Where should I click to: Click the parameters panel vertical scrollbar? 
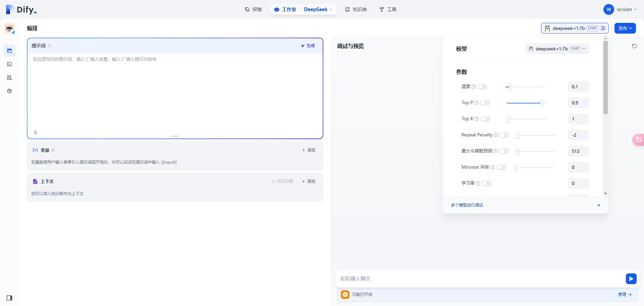605,78
